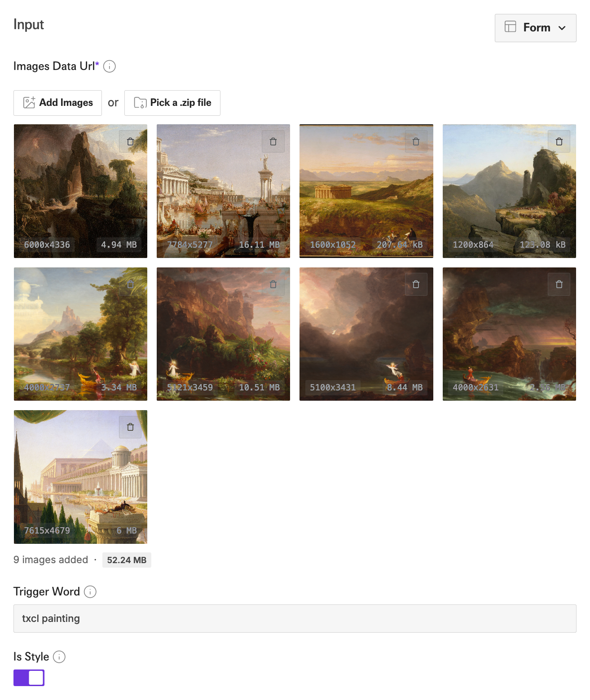Select the 4000x2737 garden painting thumbnail

pos(80,334)
